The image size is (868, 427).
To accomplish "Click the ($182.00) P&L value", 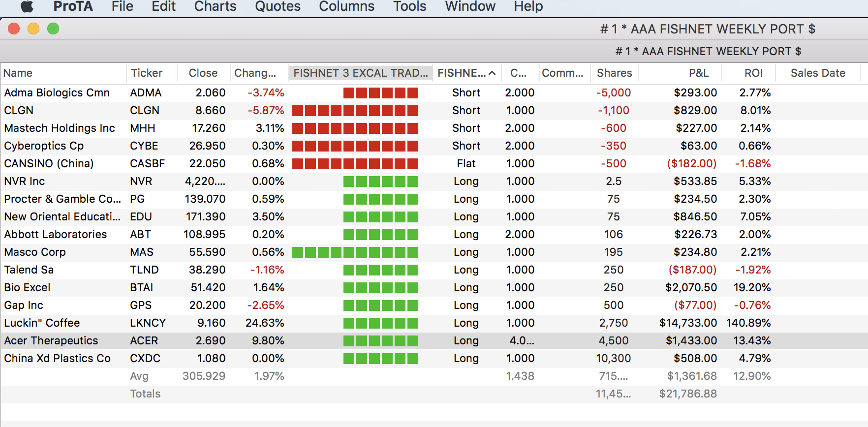I will 692,163.
